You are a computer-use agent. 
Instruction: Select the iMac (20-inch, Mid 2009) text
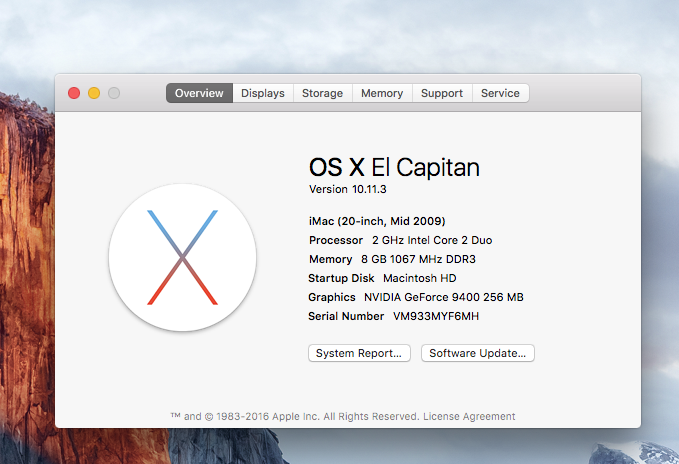[377, 221]
